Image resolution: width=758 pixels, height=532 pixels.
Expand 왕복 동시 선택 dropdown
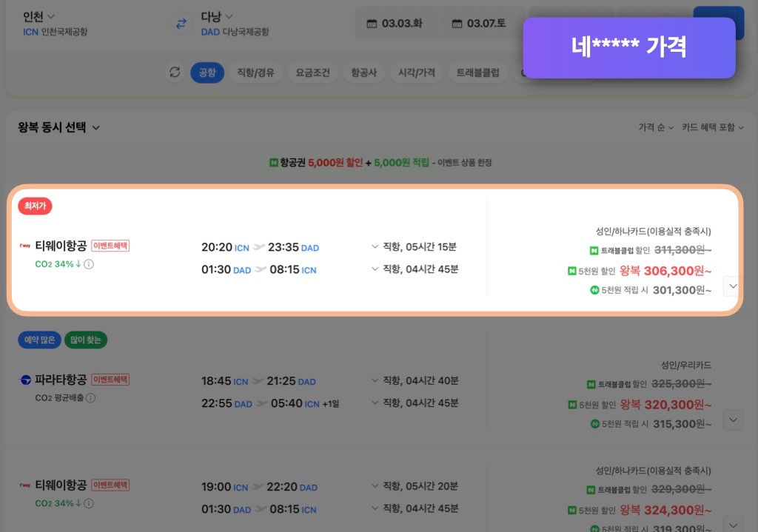click(59, 127)
